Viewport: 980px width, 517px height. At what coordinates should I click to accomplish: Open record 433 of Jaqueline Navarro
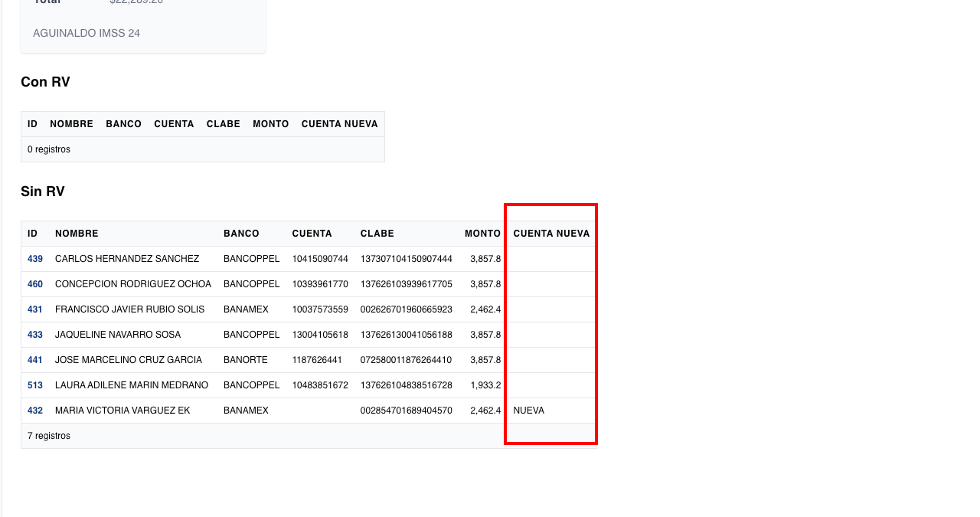(35, 335)
